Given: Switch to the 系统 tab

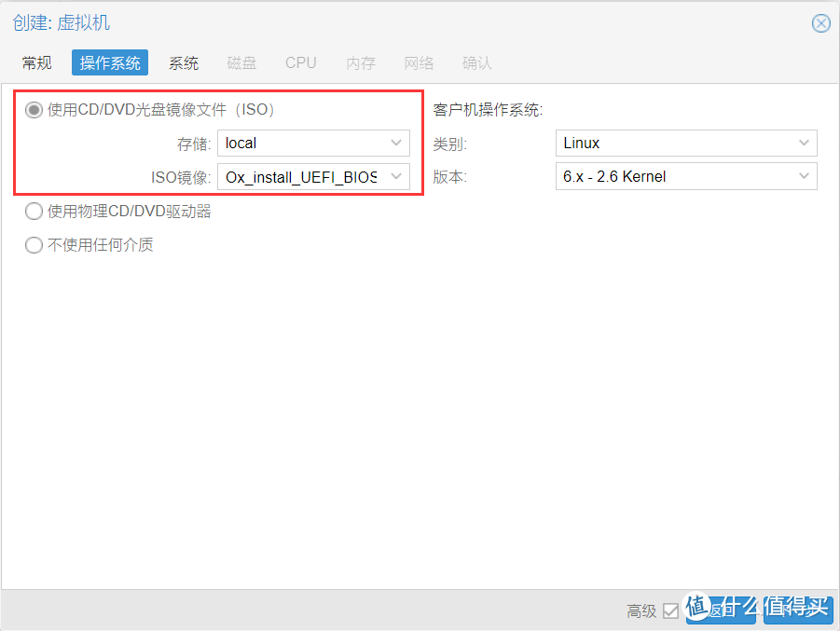Looking at the screenshot, I should (x=184, y=62).
